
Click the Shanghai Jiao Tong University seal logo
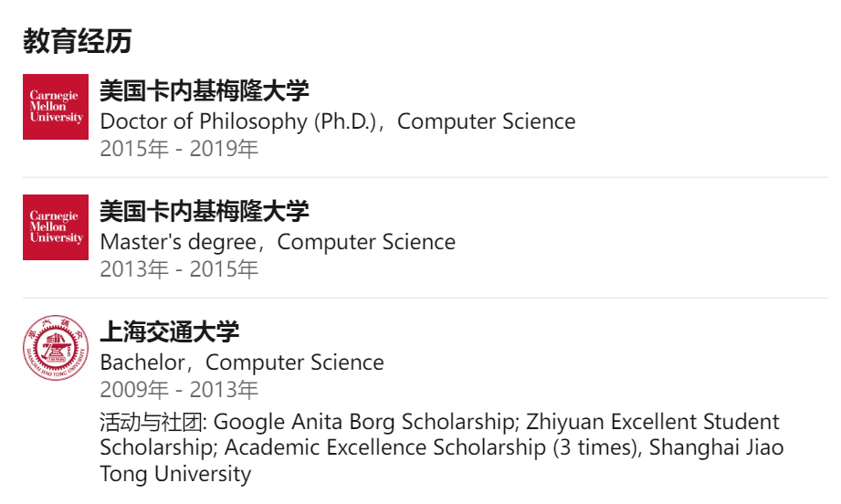[56, 348]
